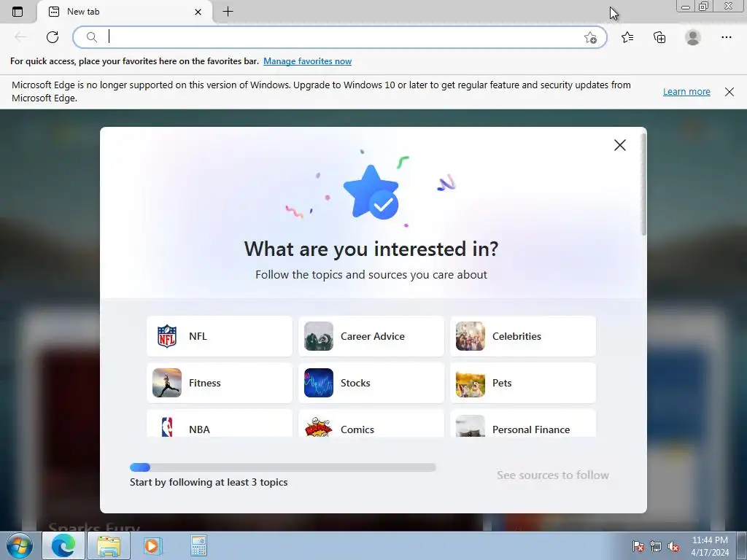Follow the Pets topic

point(523,383)
